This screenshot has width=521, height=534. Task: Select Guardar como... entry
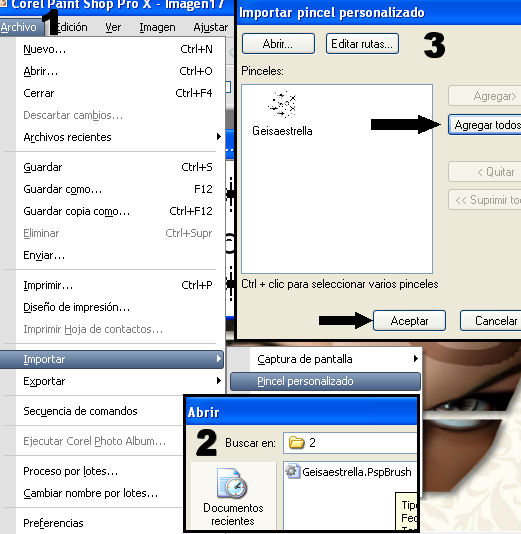coord(118,189)
